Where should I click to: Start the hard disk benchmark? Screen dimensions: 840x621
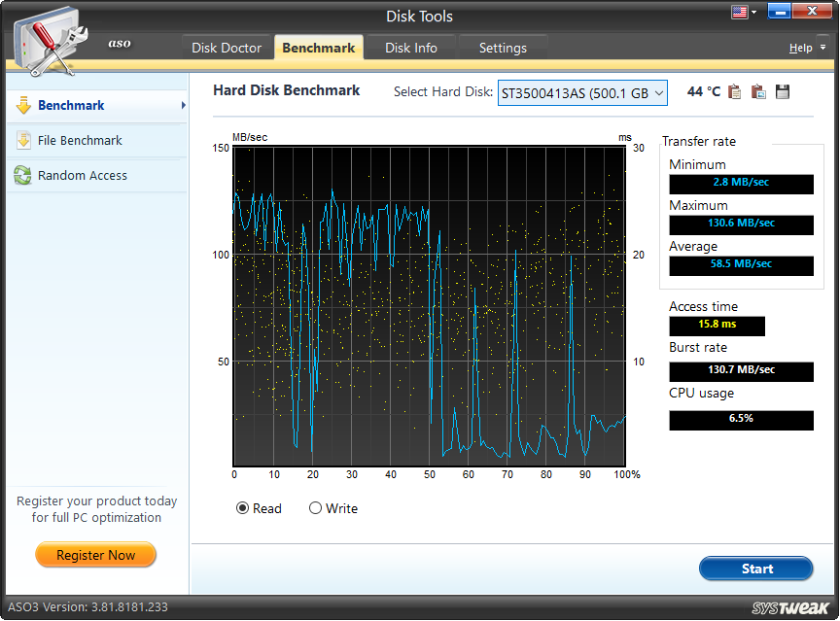point(756,569)
